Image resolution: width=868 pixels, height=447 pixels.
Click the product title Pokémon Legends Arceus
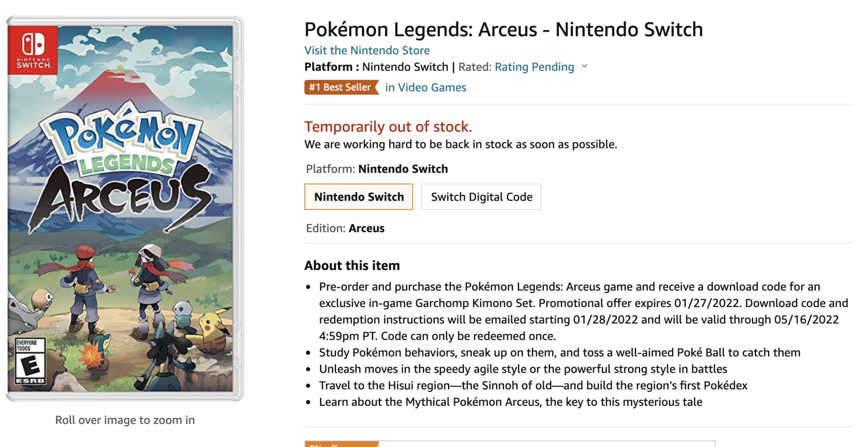point(503,29)
